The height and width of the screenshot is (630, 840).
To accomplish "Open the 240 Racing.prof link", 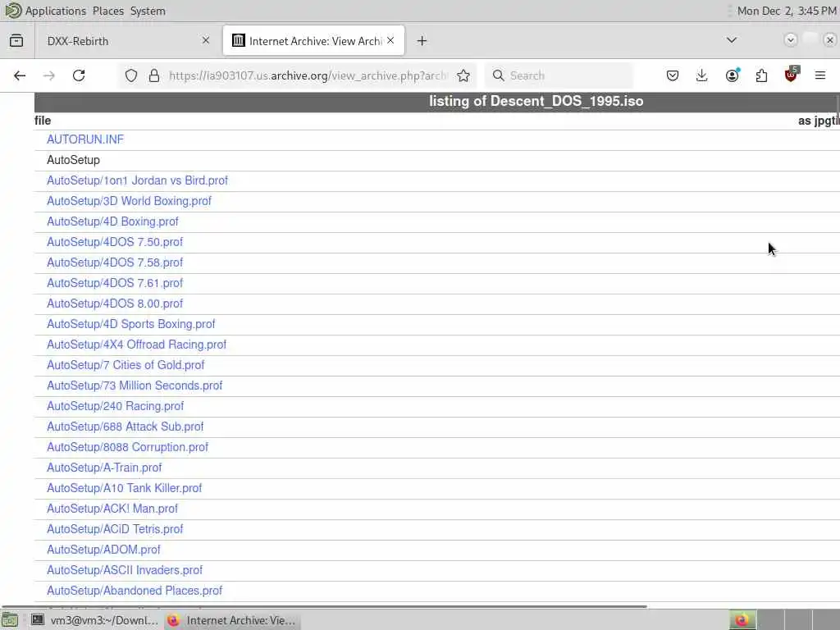I will click(115, 406).
